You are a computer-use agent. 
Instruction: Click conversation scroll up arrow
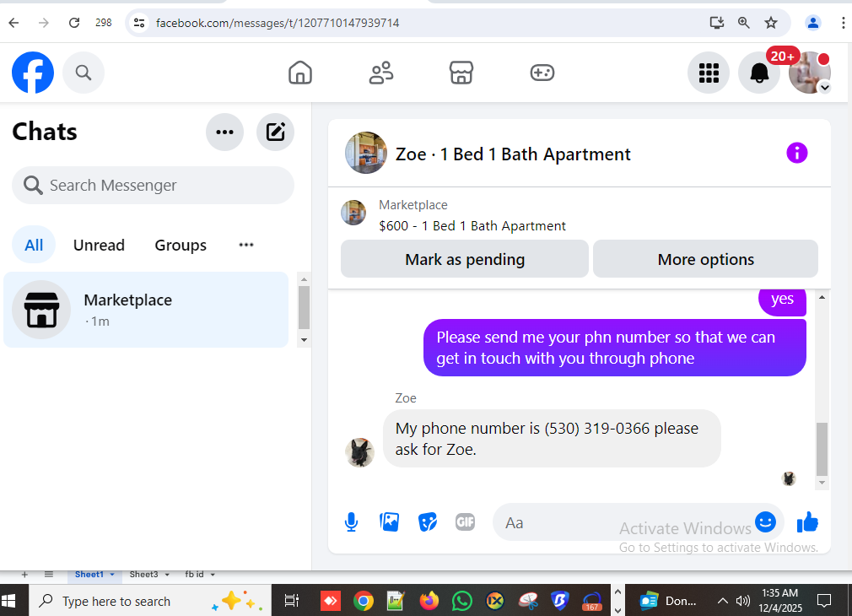coord(822,297)
